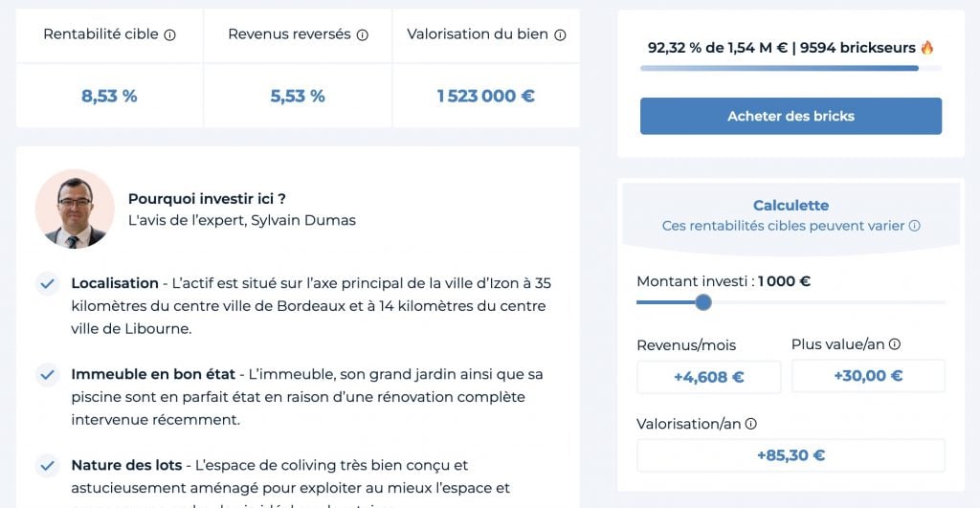Click the Acheter des bricks button
The width and height of the screenshot is (980, 508).
tap(791, 116)
